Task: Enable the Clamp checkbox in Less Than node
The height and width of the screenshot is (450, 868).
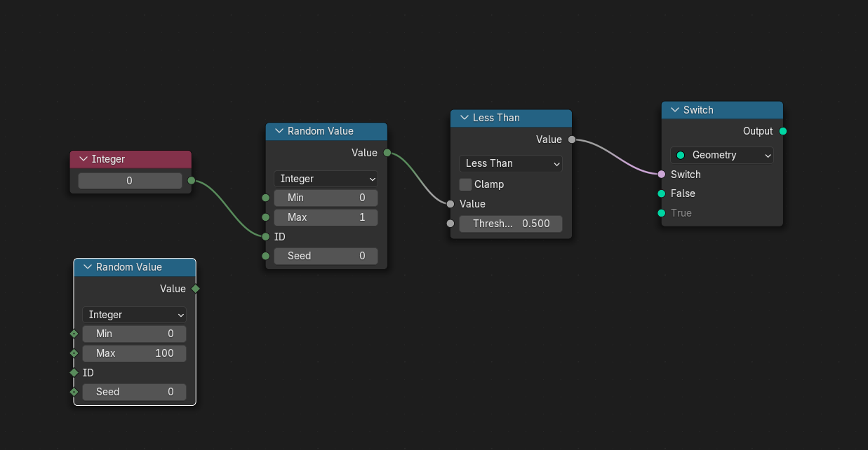Action: (465, 184)
